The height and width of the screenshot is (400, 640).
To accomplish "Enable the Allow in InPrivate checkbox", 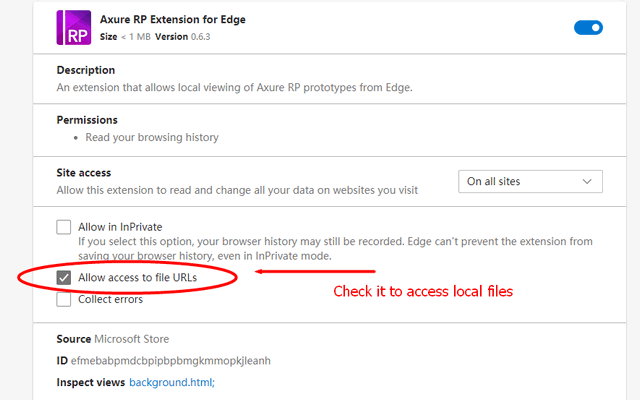I will pyautogui.click(x=65, y=227).
